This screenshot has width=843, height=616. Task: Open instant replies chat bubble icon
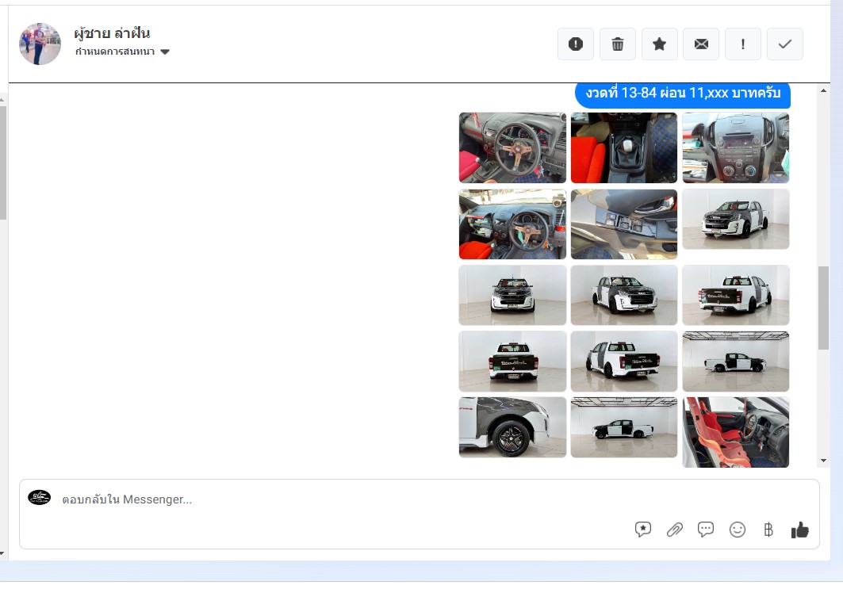[x=705, y=530]
